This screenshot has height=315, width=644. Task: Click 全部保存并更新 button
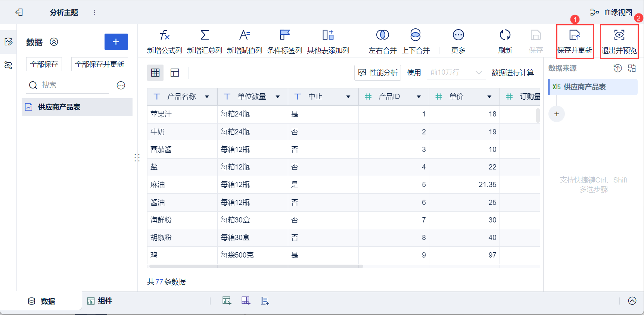click(x=100, y=64)
